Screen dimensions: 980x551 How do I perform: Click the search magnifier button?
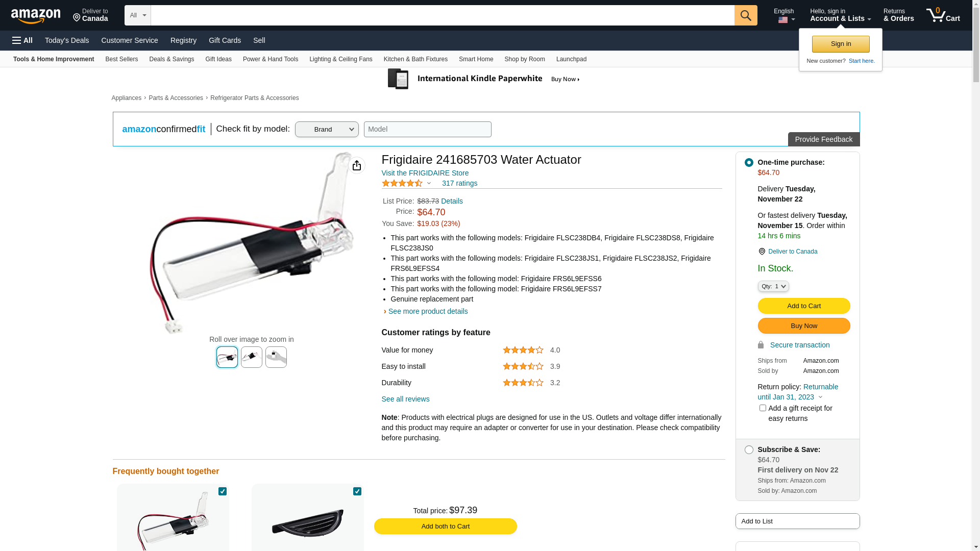click(746, 15)
